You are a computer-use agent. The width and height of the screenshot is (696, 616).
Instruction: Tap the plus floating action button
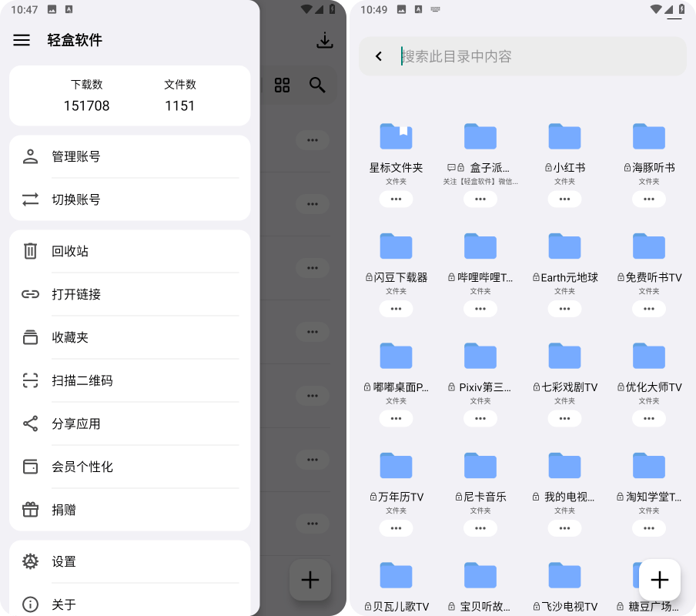pyautogui.click(x=659, y=580)
